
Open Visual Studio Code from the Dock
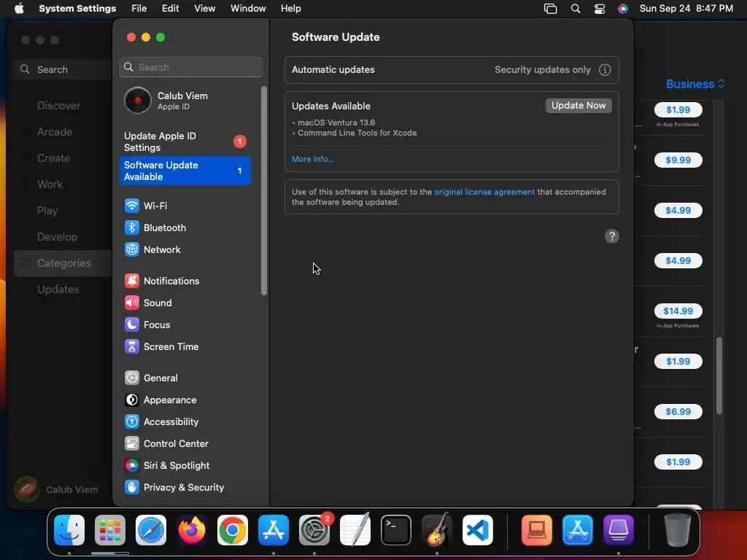478,530
